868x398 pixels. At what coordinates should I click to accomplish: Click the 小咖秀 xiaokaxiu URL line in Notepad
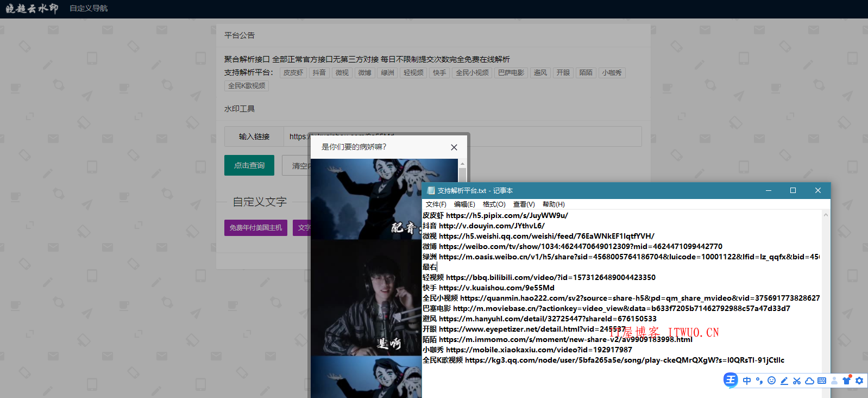pos(527,350)
